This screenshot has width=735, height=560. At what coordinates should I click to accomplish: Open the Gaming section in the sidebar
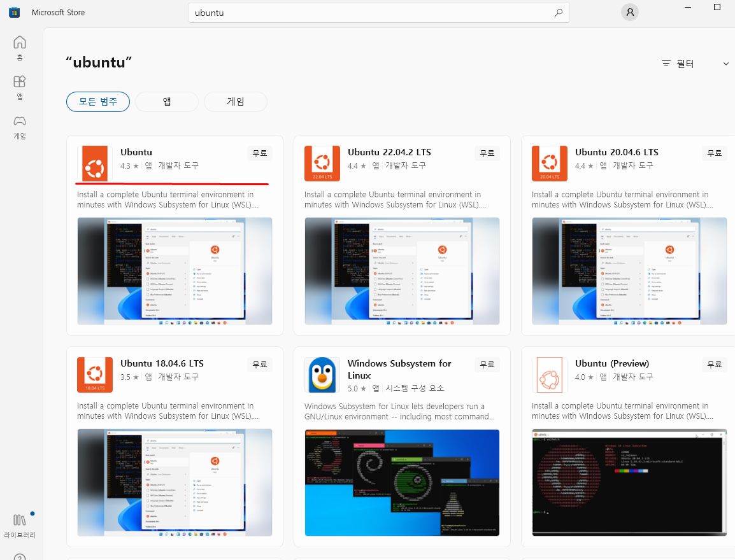[x=20, y=127]
